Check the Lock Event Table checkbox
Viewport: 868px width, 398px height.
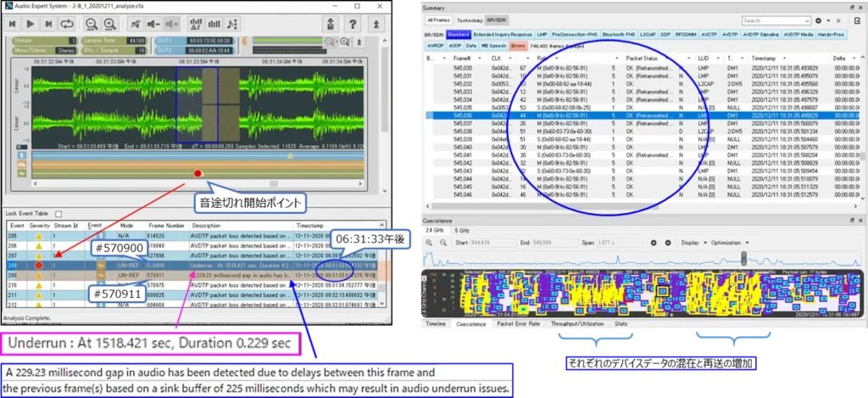[58, 213]
